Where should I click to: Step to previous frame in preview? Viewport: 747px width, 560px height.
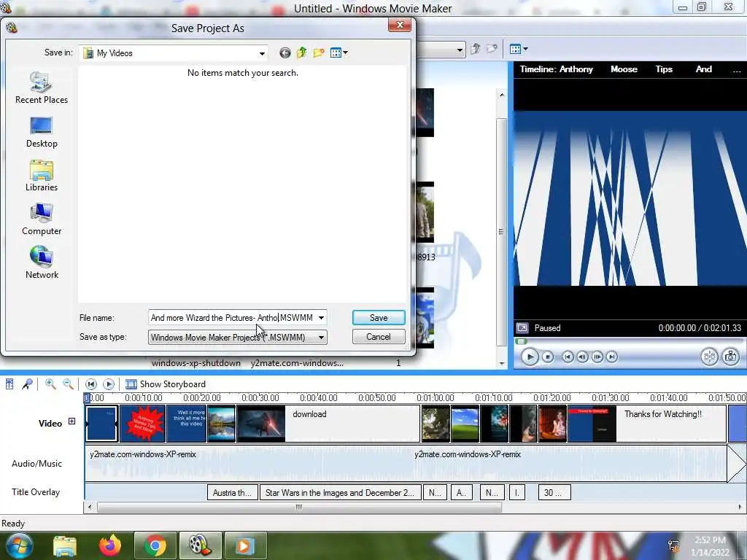tap(582, 357)
